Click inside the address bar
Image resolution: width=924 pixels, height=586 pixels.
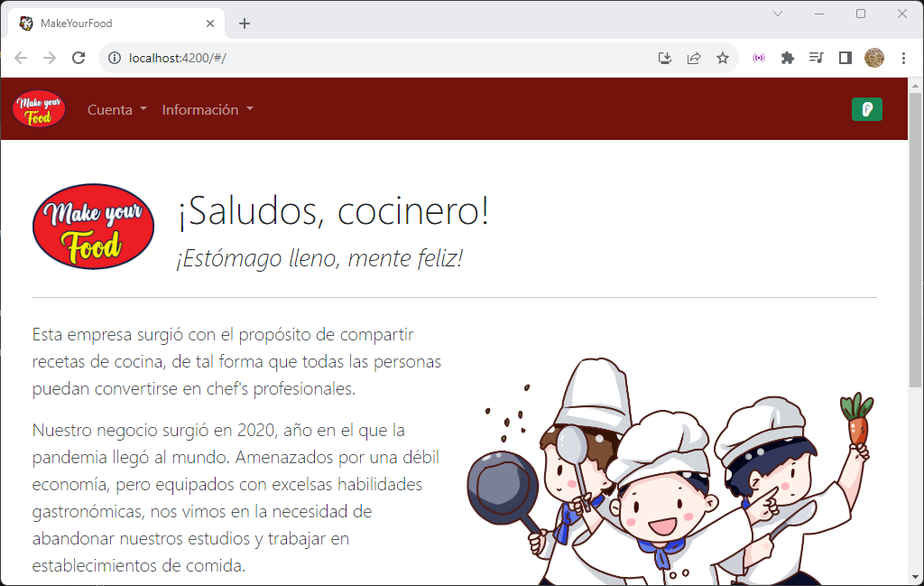click(x=361, y=57)
